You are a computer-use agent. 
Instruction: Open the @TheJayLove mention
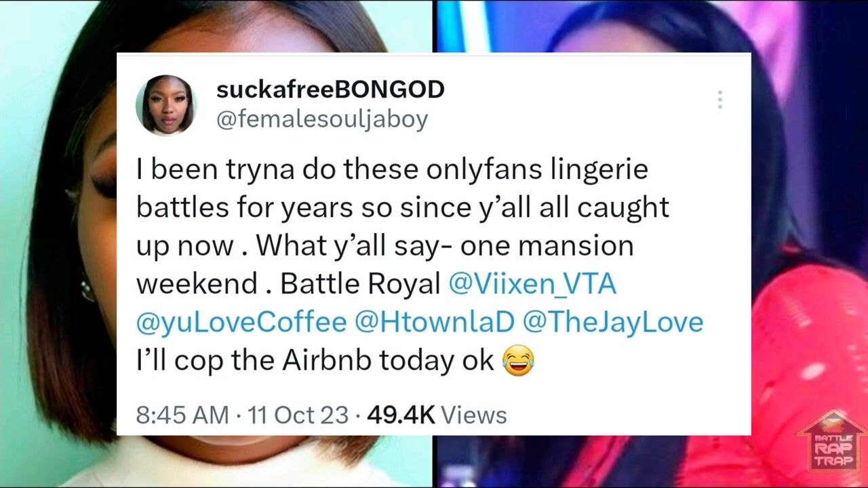click(x=613, y=322)
